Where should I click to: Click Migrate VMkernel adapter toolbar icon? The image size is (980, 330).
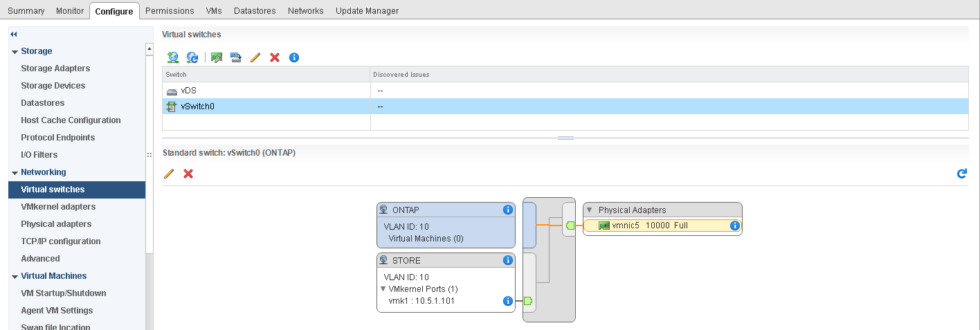[x=236, y=57]
